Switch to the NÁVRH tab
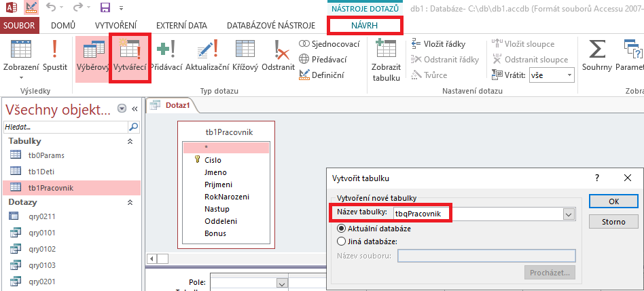This screenshot has height=291, width=644. click(x=364, y=25)
